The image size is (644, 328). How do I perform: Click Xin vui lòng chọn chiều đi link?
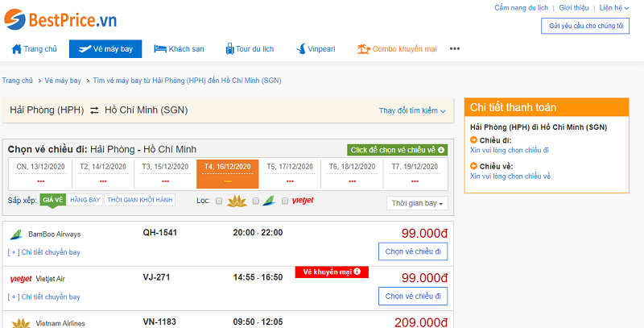click(x=510, y=150)
